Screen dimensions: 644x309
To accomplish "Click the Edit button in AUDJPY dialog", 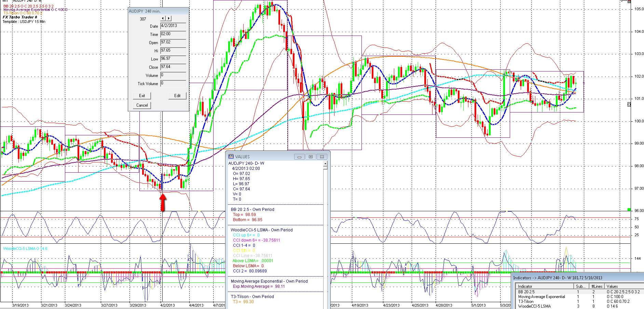I will coord(177,96).
